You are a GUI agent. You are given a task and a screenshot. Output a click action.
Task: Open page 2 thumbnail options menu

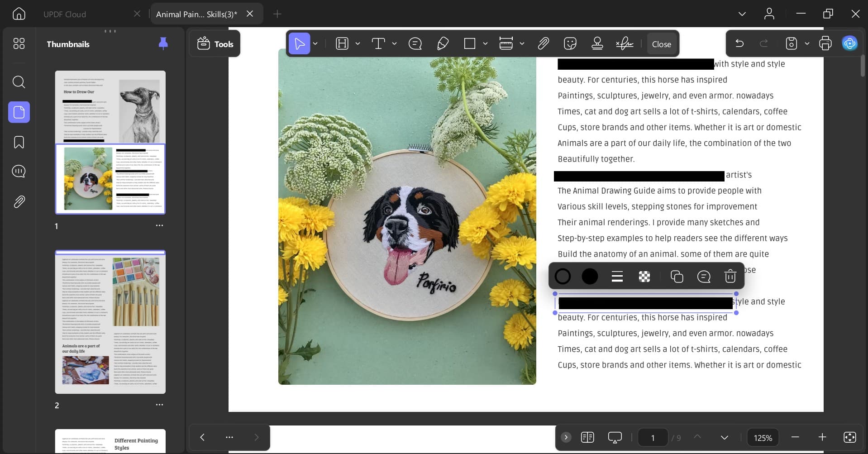point(159,405)
